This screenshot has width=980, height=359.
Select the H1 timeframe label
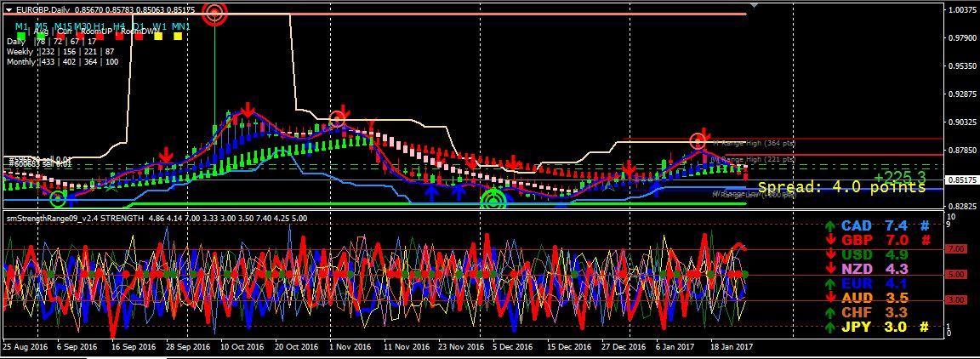(100, 26)
